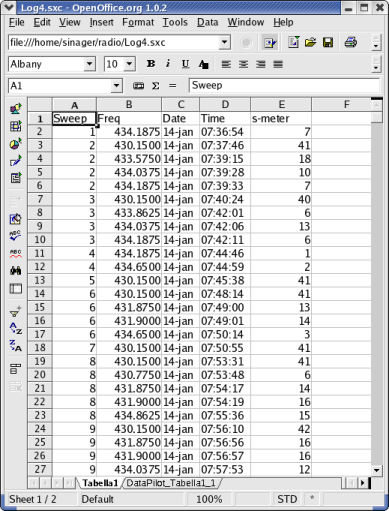Expand the function bar overflow arrow
This screenshot has width=389, height=511.
(376, 46)
